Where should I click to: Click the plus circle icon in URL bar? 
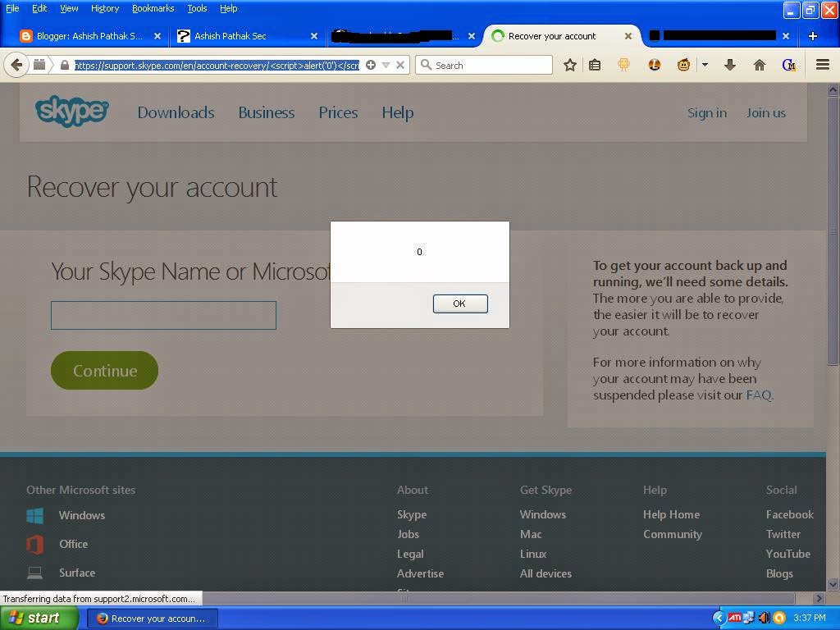(x=370, y=65)
